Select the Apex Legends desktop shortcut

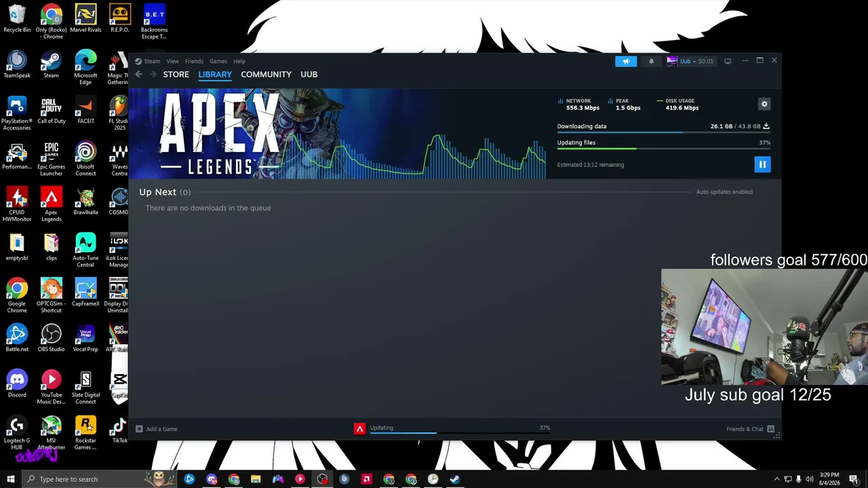[x=51, y=205]
